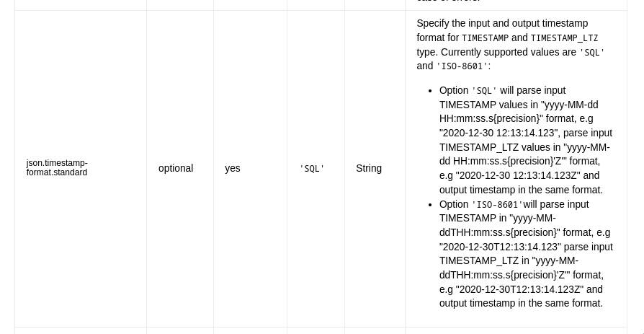The height and width of the screenshot is (334, 644).
Task: Click the first bullet point marker
Action: (x=429, y=91)
